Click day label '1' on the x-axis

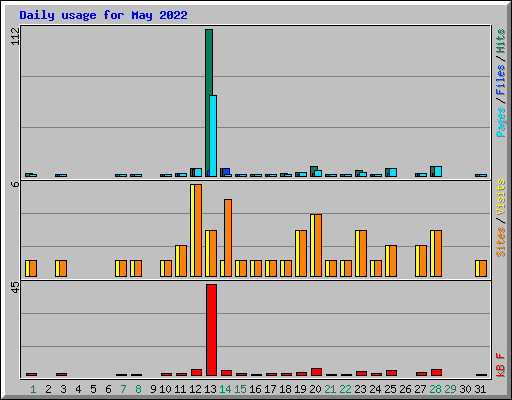coord(33,389)
